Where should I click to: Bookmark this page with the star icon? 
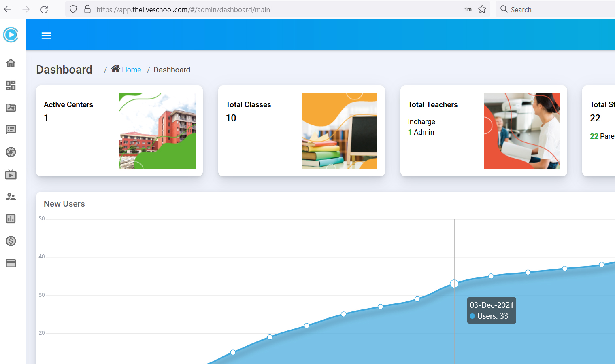pyautogui.click(x=482, y=9)
